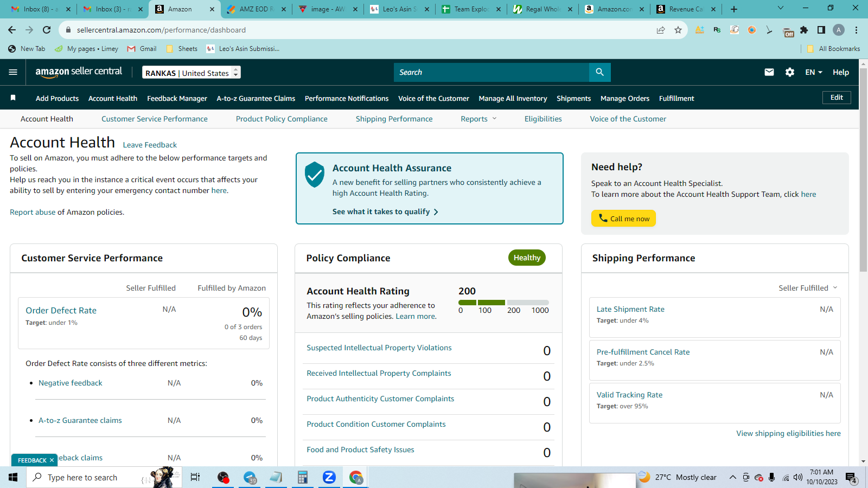This screenshot has width=868, height=488.
Task: Bookmark this page with the star icon
Action: 678,30
